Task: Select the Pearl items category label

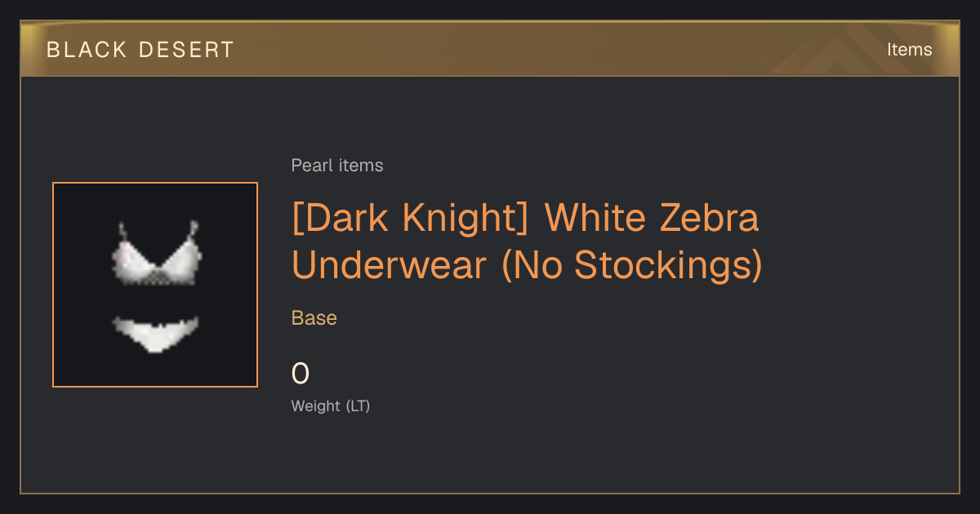Action: pos(337,166)
